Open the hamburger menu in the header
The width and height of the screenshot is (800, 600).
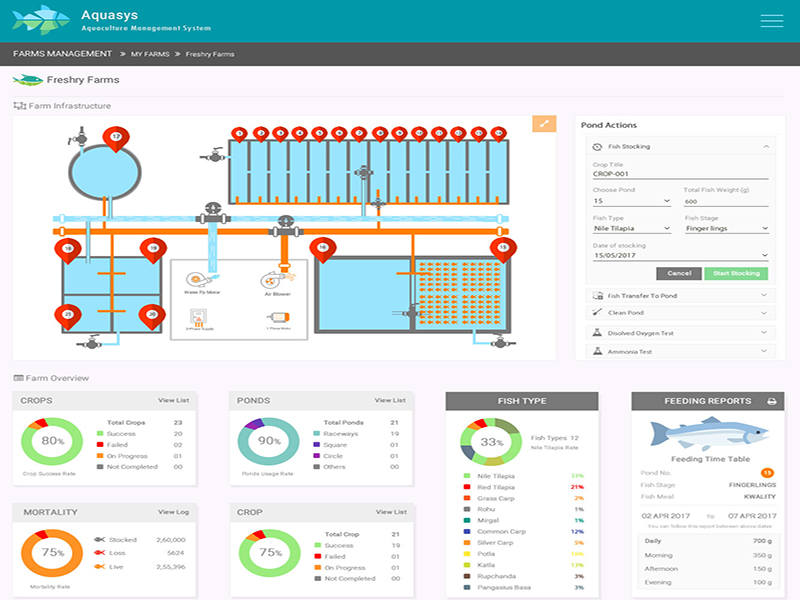click(x=771, y=21)
